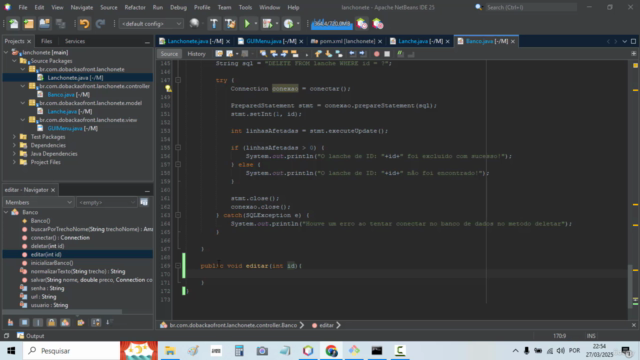Open the Debug menu
Viewport: 640px width, 360px height.
click(178, 7)
